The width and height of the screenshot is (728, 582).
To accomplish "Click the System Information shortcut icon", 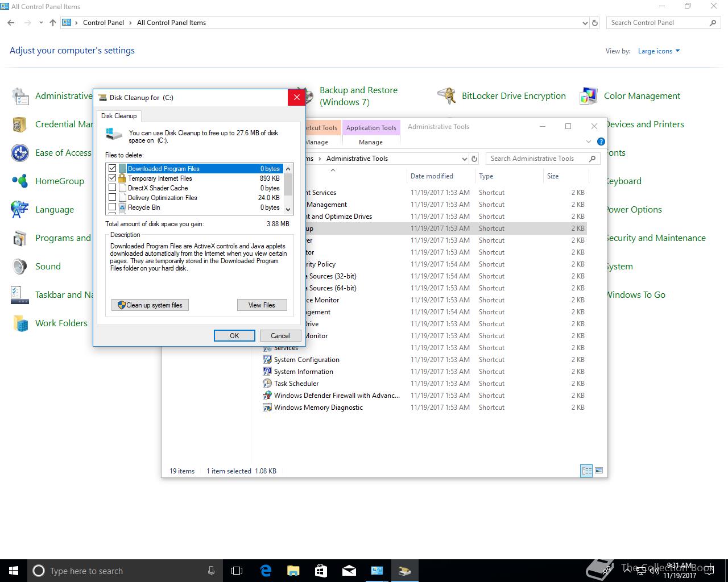I will tap(267, 372).
